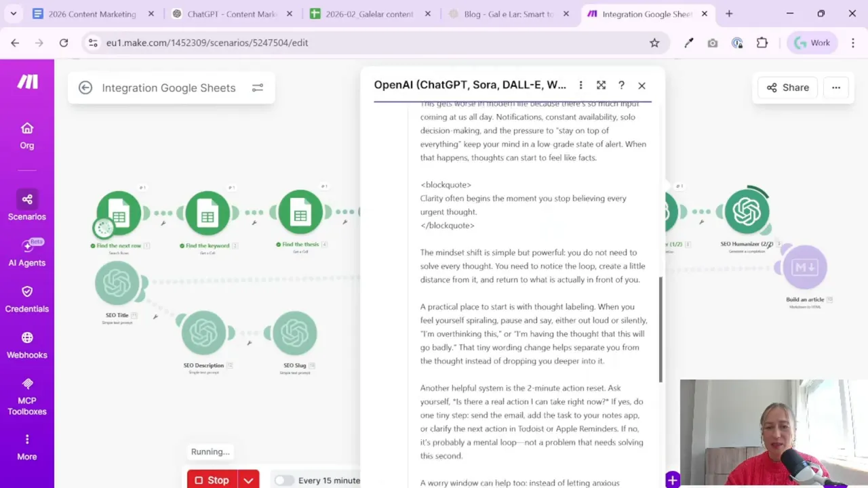Open the More menu in sidebar
The width and height of the screenshot is (868, 488).
coord(27,447)
